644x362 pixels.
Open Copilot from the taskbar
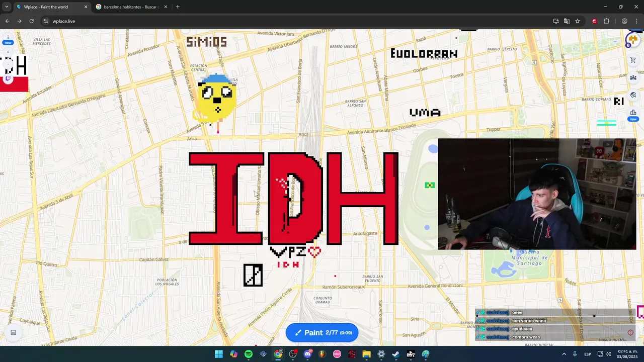(233, 354)
